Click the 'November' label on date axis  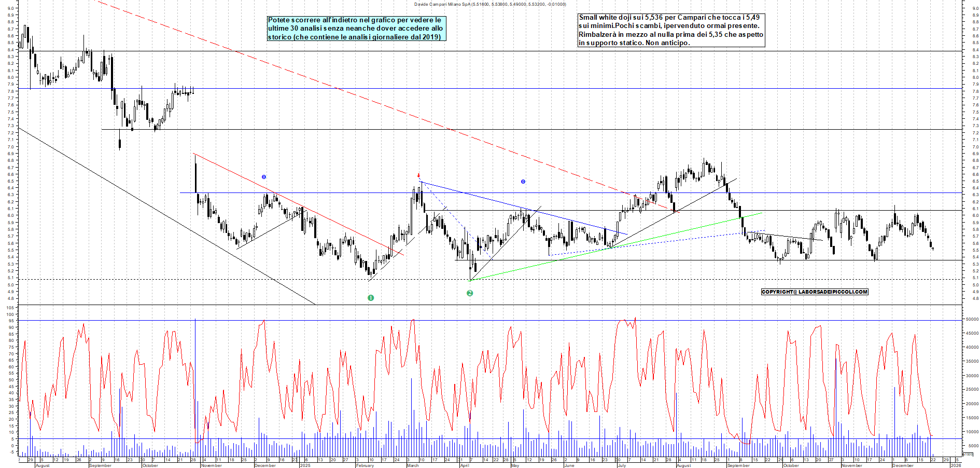point(211,465)
